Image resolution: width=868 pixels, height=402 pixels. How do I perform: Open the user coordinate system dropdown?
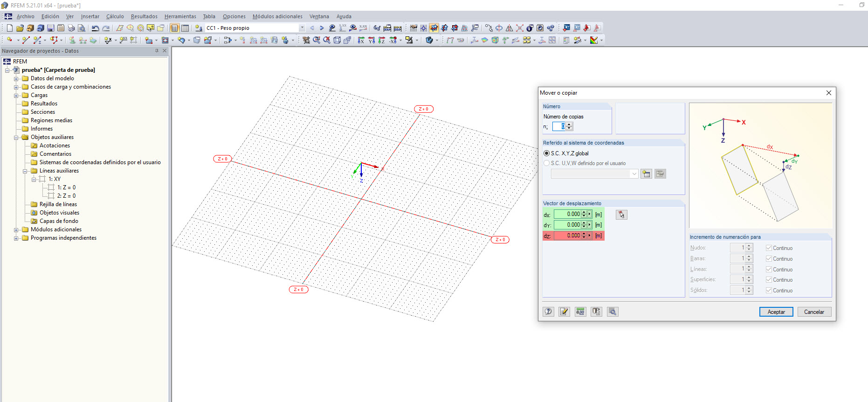point(634,174)
